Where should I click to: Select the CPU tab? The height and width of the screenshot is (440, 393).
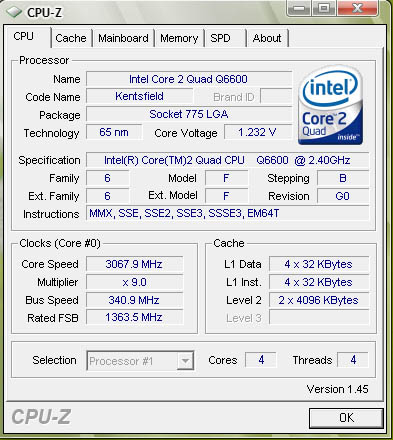coord(27,37)
